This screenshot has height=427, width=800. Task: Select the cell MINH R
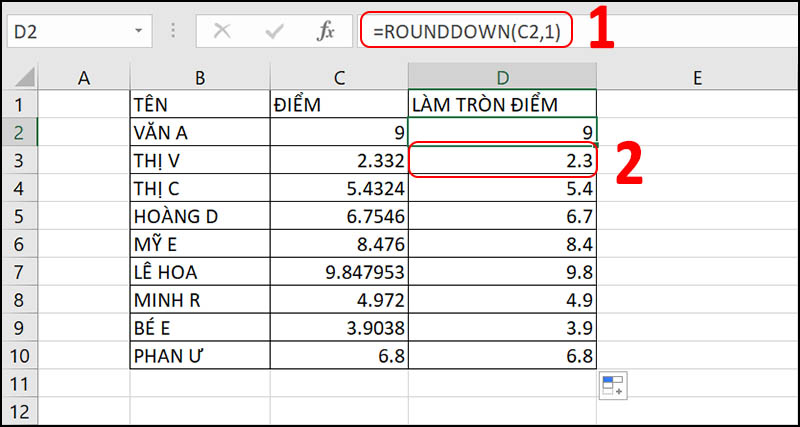200,300
